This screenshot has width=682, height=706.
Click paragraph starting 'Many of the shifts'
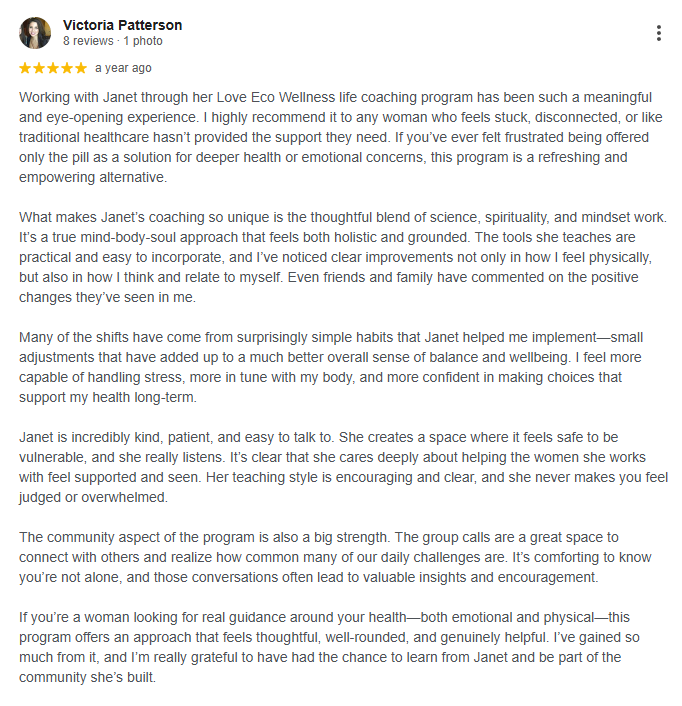point(331,367)
